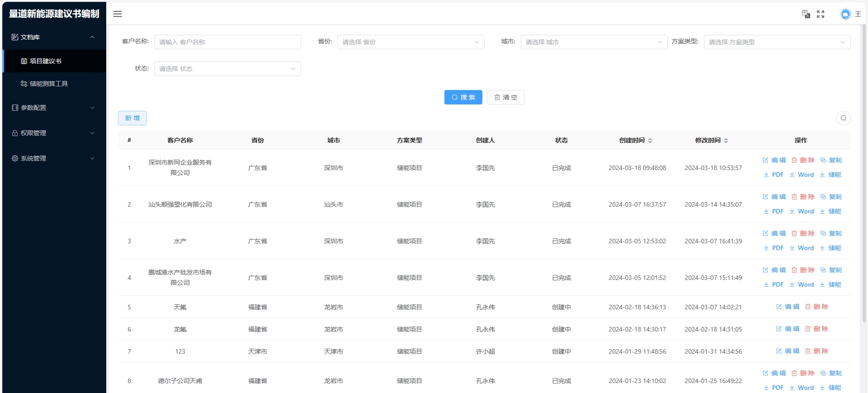Copy the 深圳市新同企业服务有限公司 row
Image resolution: width=868 pixels, height=393 pixels.
point(831,160)
